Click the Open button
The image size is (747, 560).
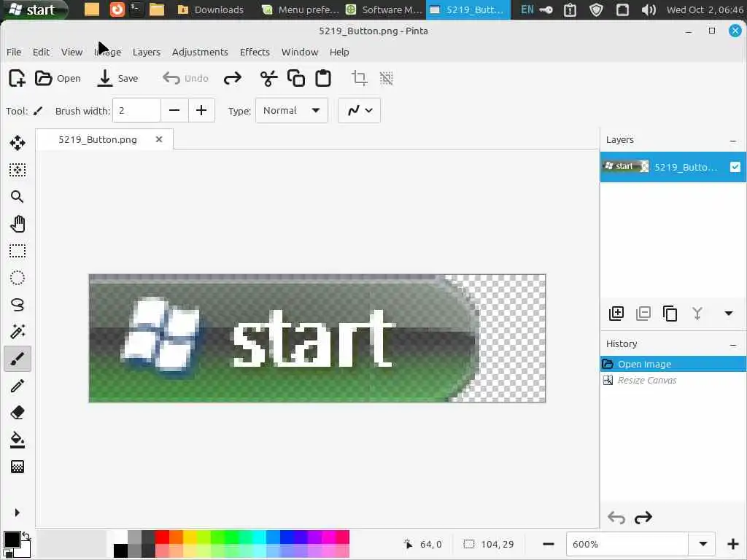[x=58, y=78]
